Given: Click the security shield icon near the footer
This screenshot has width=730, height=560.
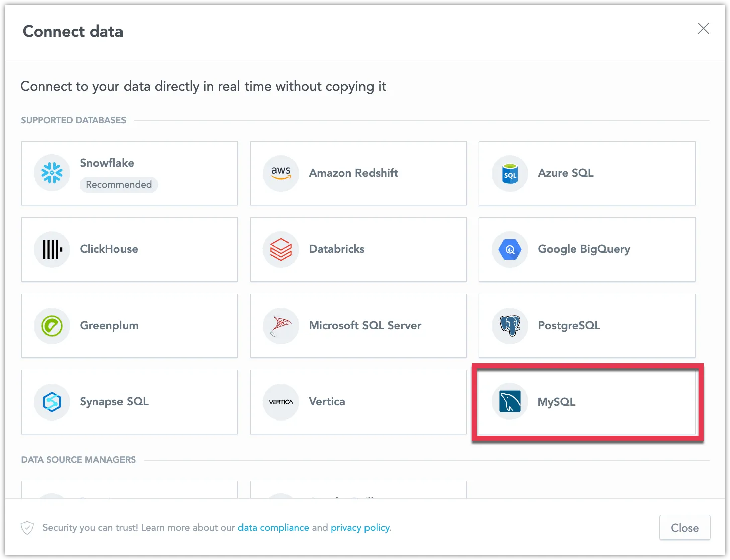Looking at the screenshot, I should pyautogui.click(x=27, y=527).
